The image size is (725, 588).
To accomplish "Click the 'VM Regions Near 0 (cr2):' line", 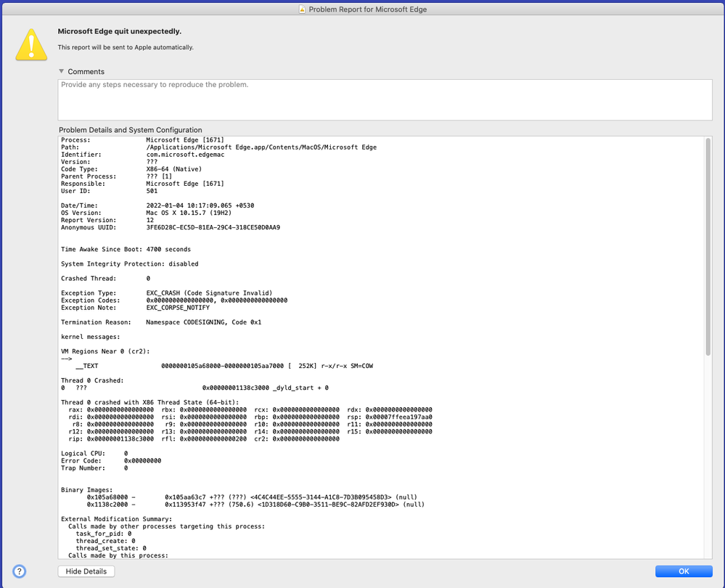I will click(105, 351).
